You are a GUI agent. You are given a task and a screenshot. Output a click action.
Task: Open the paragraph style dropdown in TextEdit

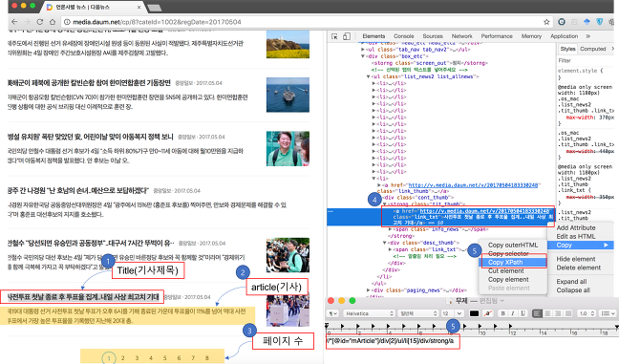coord(332,313)
